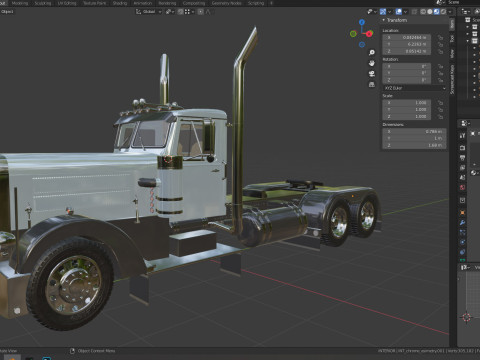
Task: Switch to the Sculpting workspace tab
Action: [x=43, y=3]
